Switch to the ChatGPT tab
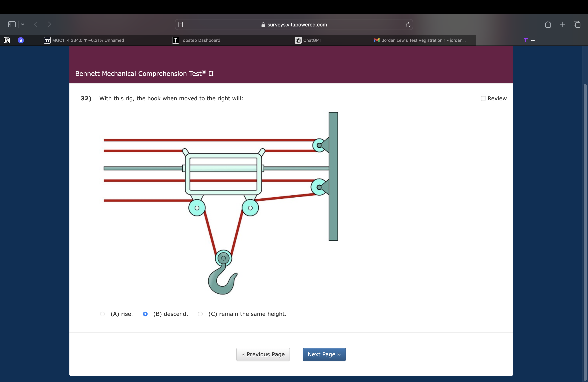This screenshot has height=382, width=588. tap(308, 40)
